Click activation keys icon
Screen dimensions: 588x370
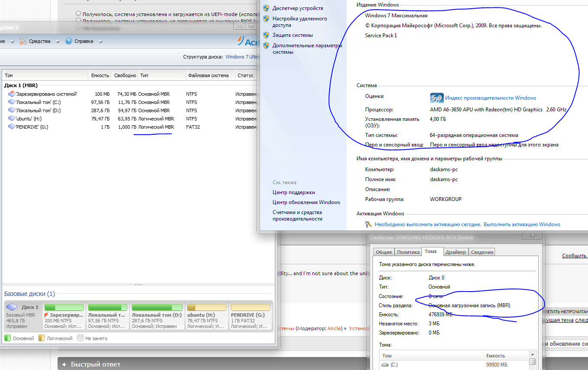[x=368, y=224]
